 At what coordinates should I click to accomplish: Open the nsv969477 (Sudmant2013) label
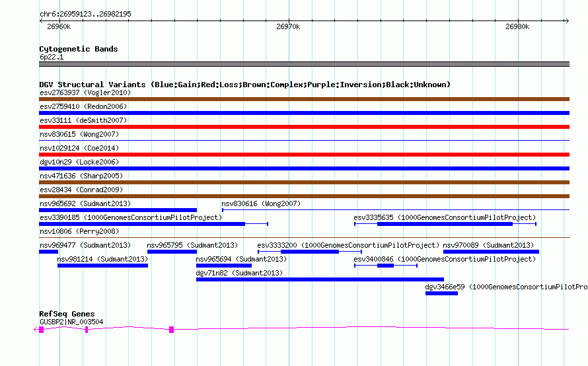click(85, 245)
